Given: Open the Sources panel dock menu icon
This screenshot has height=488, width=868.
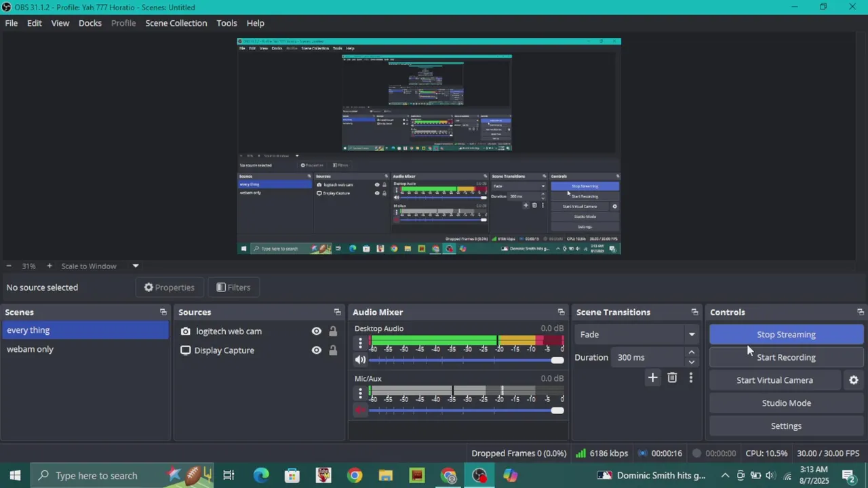Looking at the screenshot, I should [x=337, y=312].
